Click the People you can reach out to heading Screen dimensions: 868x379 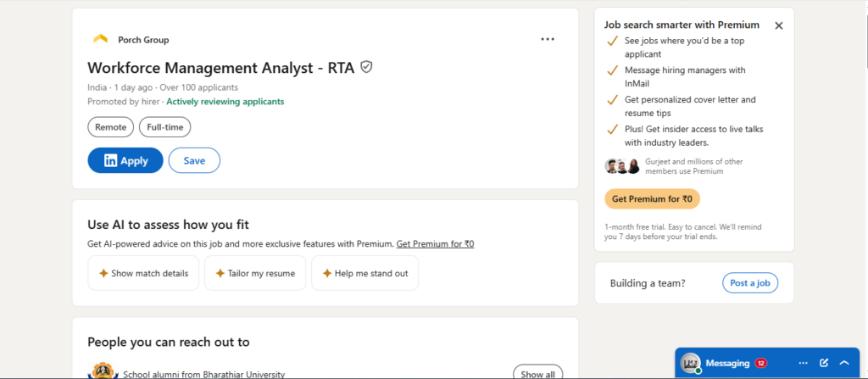pyautogui.click(x=169, y=342)
